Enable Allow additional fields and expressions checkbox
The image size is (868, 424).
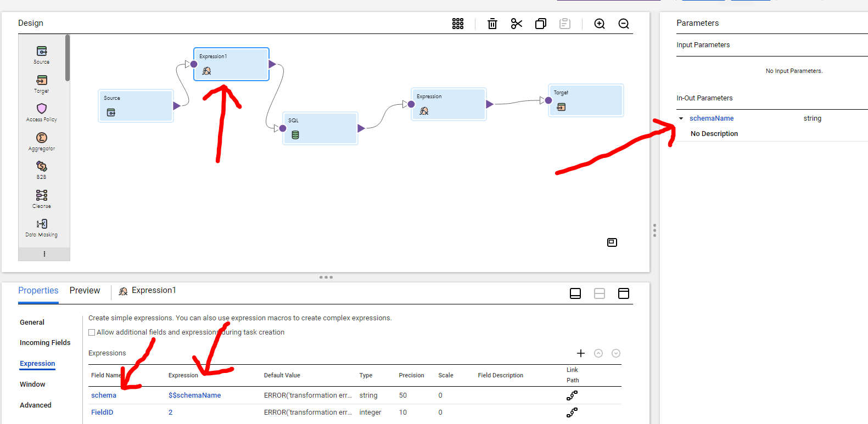tap(92, 332)
